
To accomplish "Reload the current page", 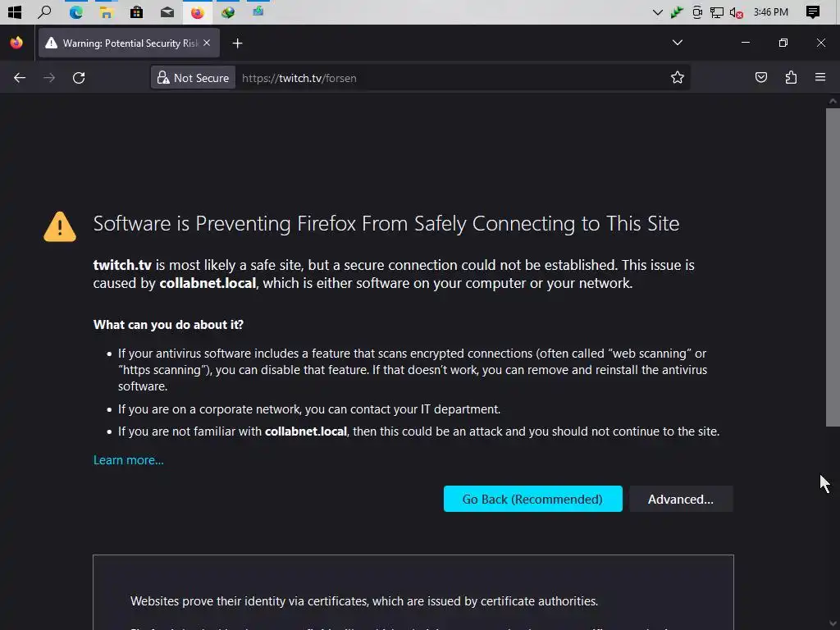I will (79, 78).
